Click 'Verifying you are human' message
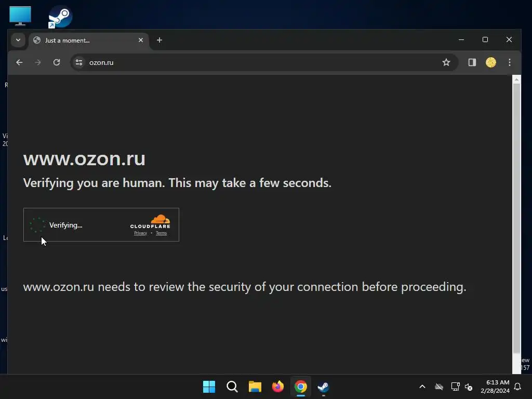532x399 pixels. point(177,183)
